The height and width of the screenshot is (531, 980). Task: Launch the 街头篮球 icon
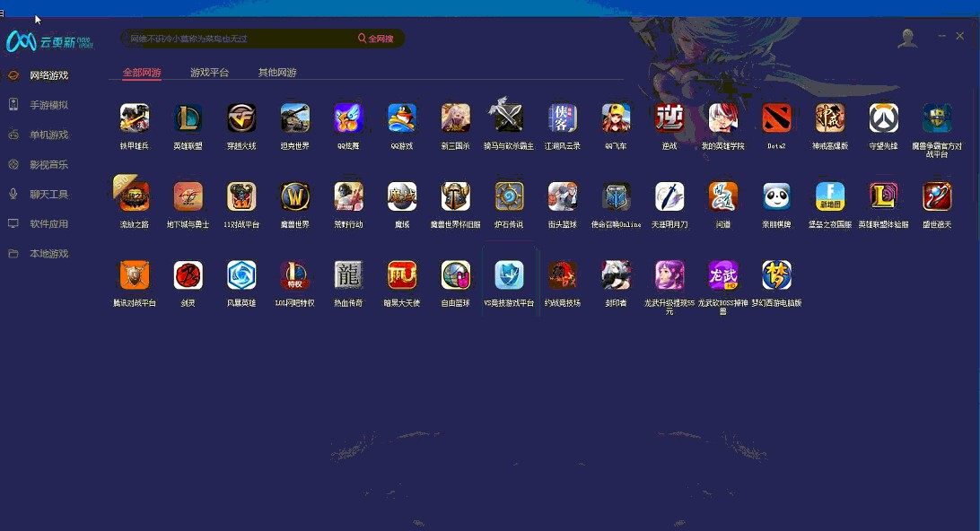[563, 196]
